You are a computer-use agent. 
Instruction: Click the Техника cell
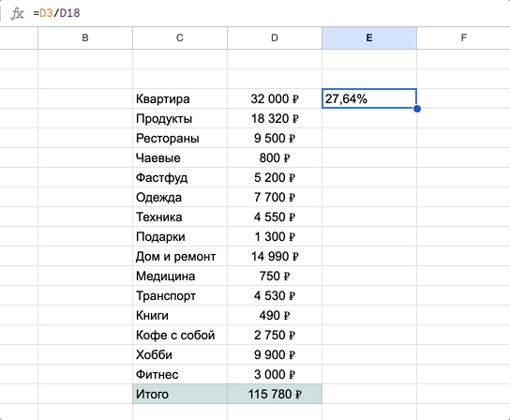coord(180,217)
